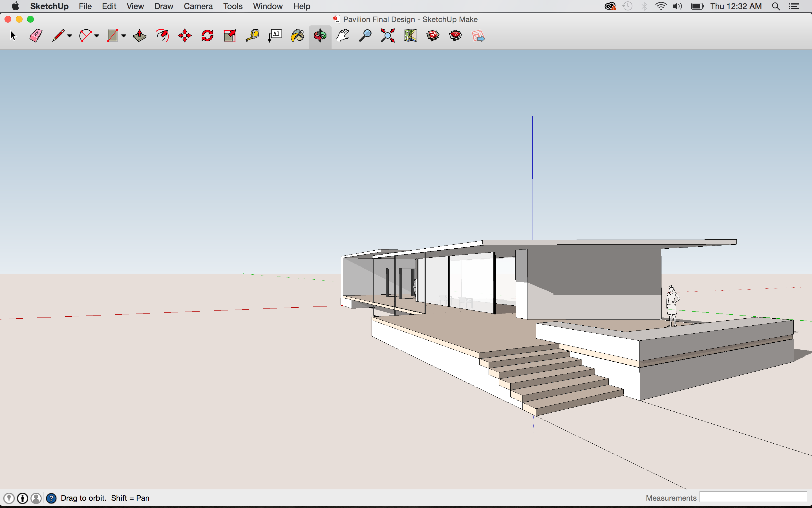The width and height of the screenshot is (812, 508).
Task: Select the Rectangle shape tool
Action: coord(112,35)
